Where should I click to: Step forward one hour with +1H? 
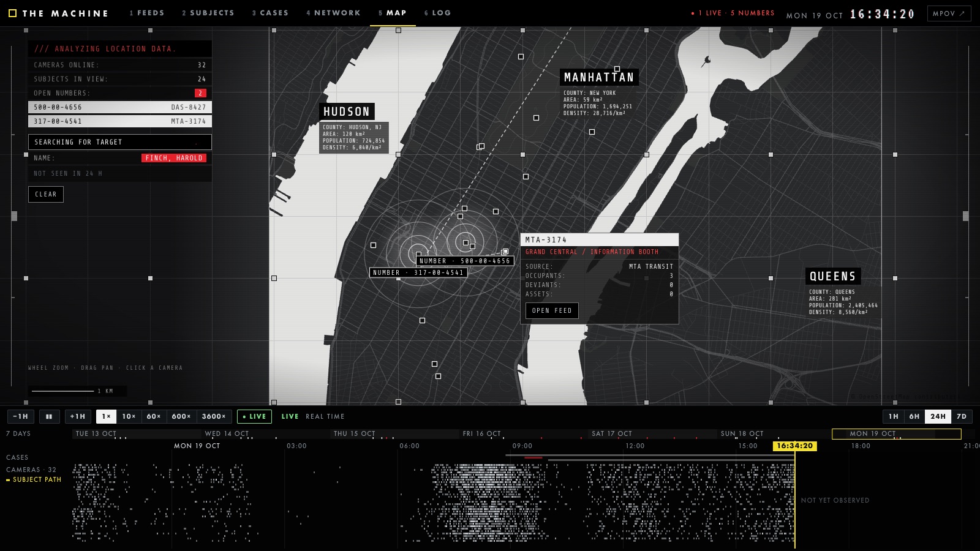(x=78, y=416)
